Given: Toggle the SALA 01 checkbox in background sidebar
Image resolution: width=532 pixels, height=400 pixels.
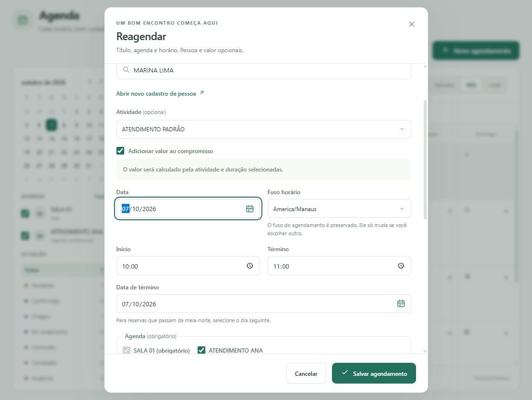Looking at the screenshot, I should [25, 214].
